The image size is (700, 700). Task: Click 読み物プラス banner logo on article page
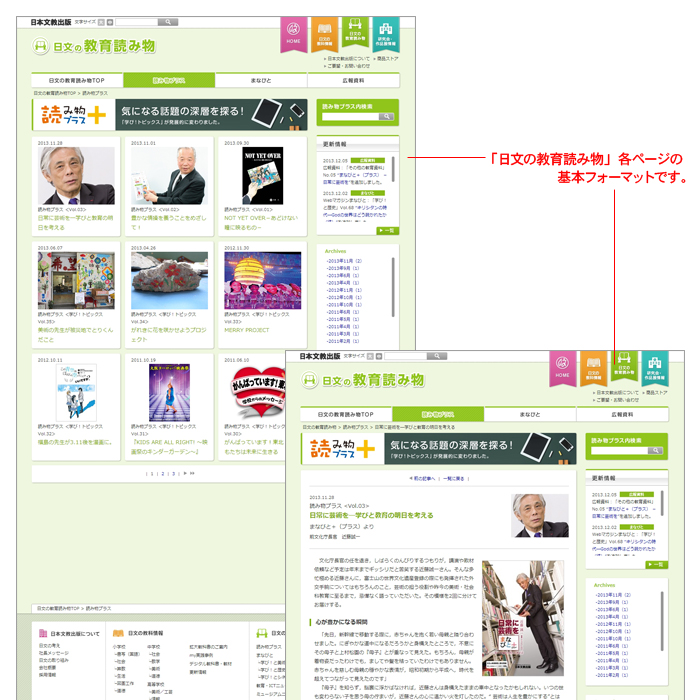tap(343, 449)
